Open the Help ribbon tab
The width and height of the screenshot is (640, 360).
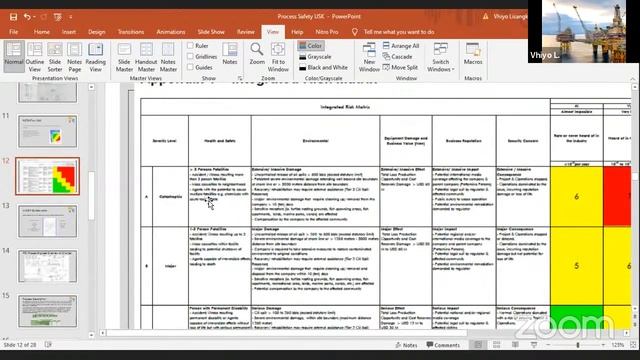297,32
